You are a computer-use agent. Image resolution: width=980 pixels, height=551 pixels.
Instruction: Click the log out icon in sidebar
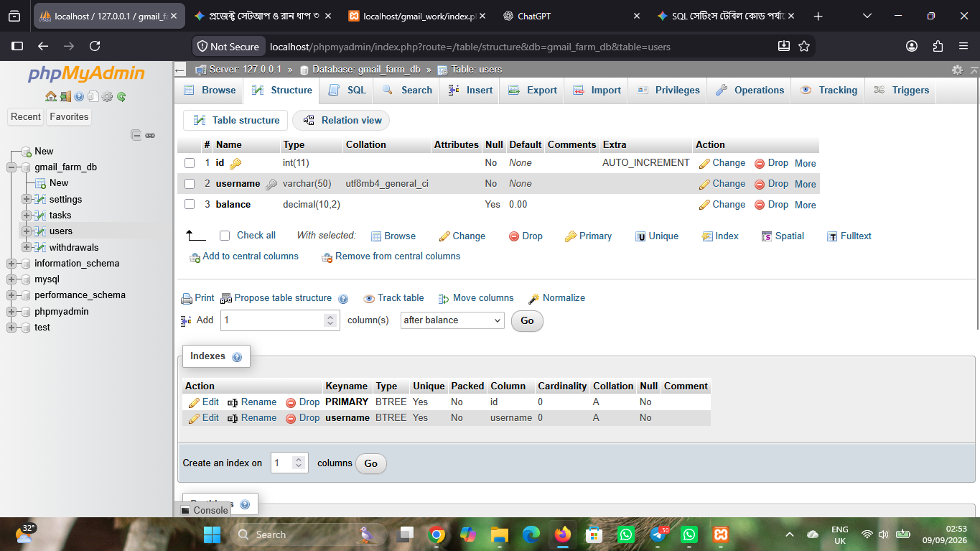tap(65, 96)
